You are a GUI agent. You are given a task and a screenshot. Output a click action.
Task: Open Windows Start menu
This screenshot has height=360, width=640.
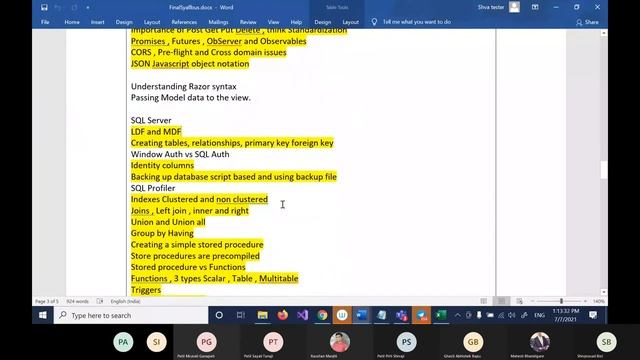(43, 315)
